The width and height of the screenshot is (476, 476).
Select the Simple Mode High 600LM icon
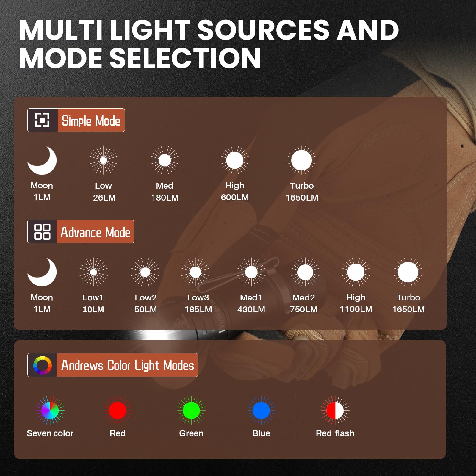click(x=235, y=160)
